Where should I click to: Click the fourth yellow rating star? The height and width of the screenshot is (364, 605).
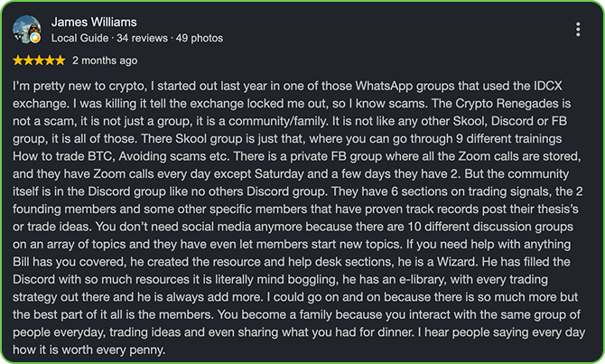(50, 61)
